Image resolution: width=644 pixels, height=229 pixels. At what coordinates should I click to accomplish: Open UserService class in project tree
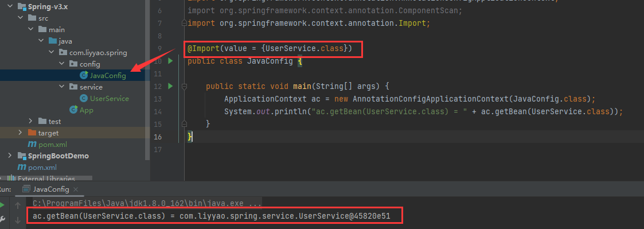pyautogui.click(x=110, y=99)
